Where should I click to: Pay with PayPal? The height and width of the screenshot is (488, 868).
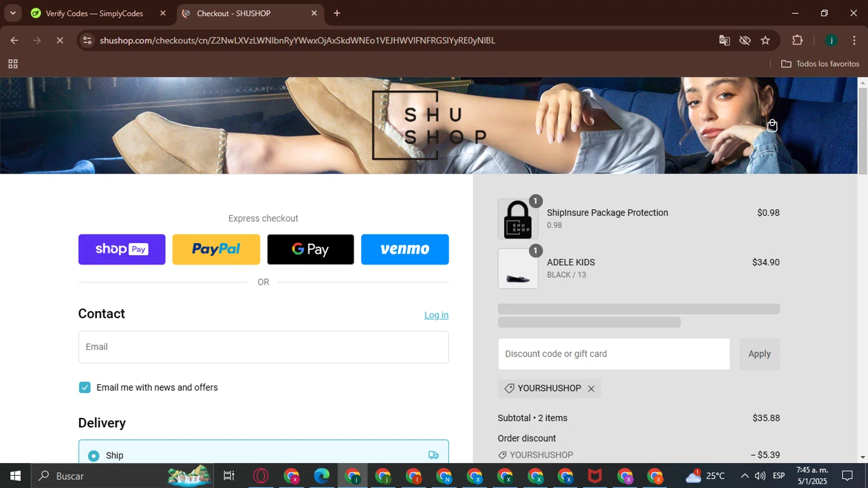216,249
